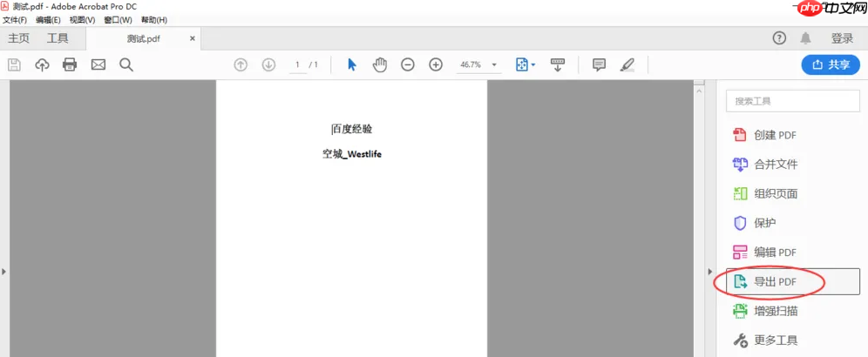Open the Find text magnifier icon
This screenshot has width=868, height=357.
(126, 64)
